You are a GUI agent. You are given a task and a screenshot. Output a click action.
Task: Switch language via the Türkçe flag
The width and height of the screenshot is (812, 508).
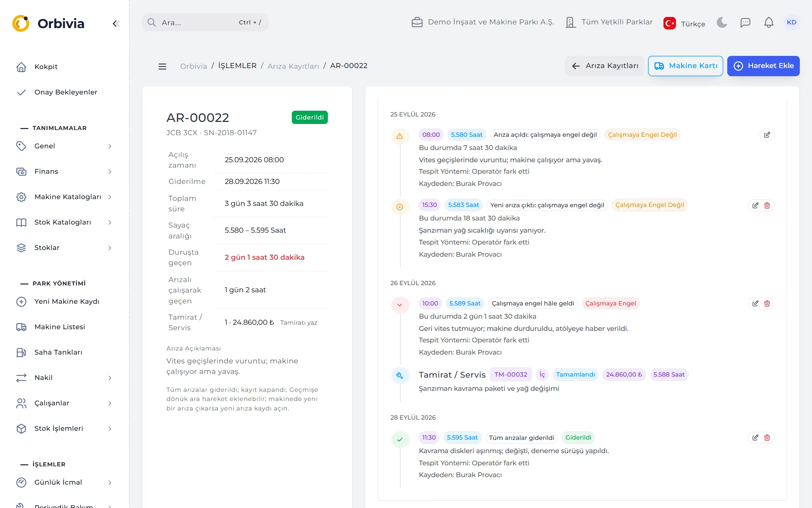(x=684, y=23)
